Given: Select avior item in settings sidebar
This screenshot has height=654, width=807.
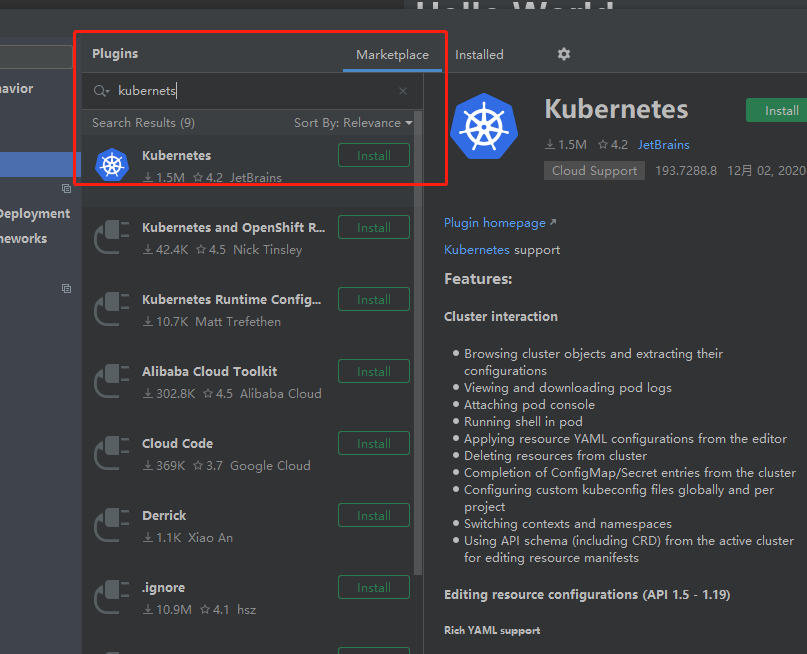Looking at the screenshot, I should [16, 89].
